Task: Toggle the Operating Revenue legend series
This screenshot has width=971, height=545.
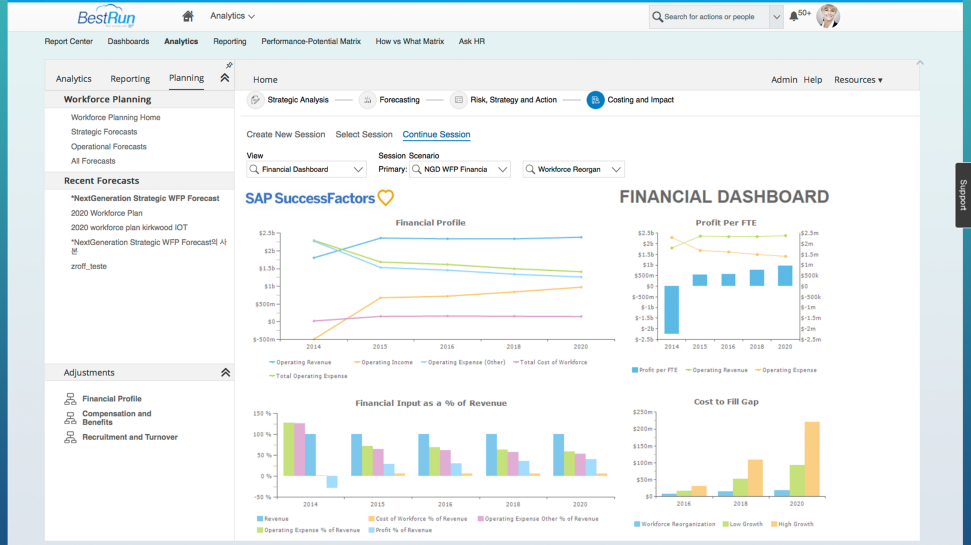Action: pos(300,362)
